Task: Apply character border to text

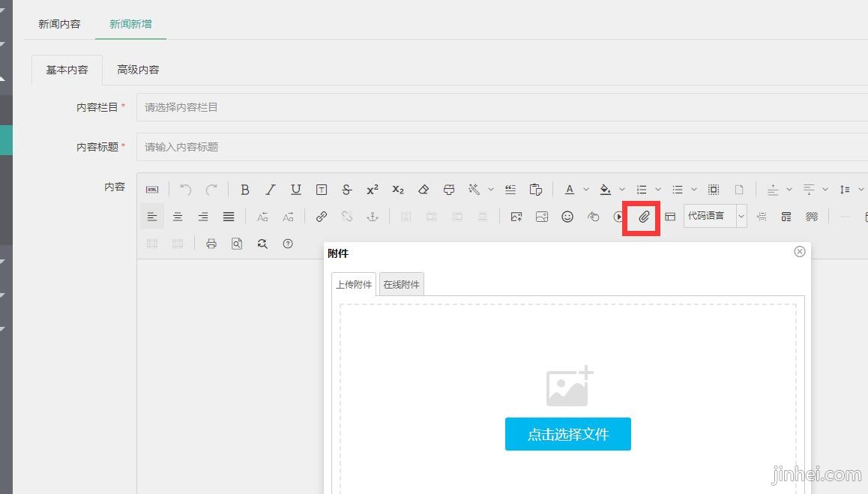Action: (321, 190)
